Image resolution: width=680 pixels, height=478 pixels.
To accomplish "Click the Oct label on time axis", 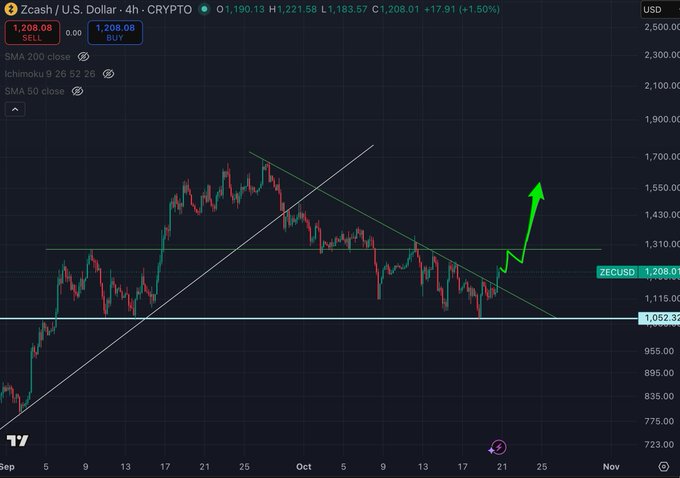I will tap(304, 467).
